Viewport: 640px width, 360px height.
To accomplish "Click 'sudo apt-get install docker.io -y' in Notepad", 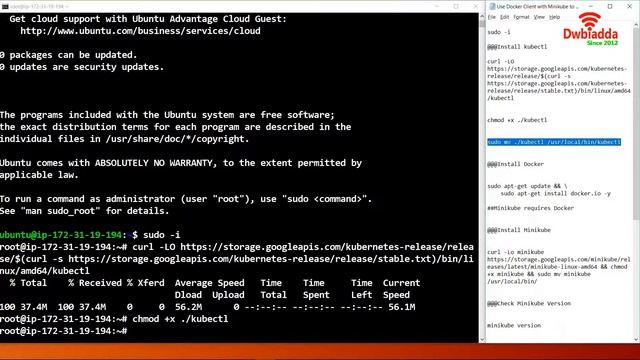I will pyautogui.click(x=556, y=193).
